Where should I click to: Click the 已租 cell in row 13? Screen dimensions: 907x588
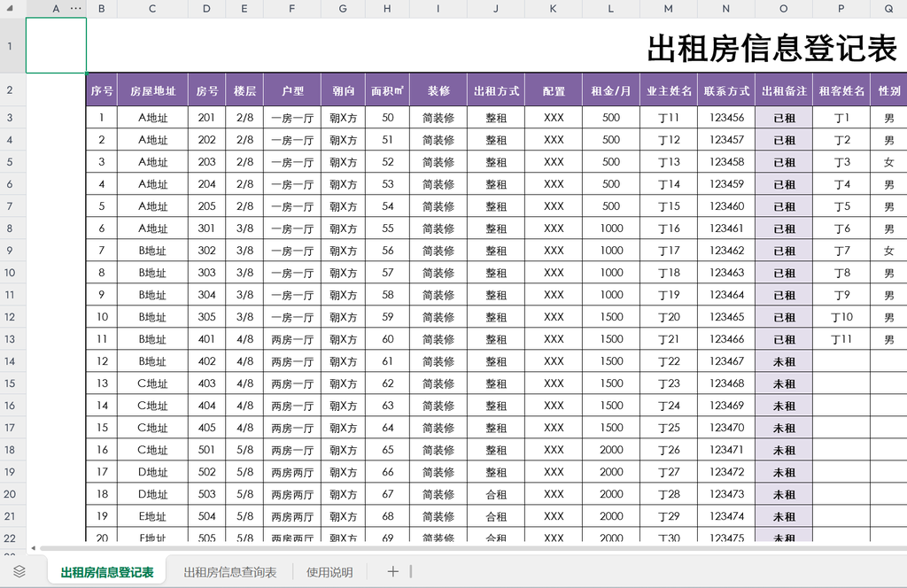(784, 339)
